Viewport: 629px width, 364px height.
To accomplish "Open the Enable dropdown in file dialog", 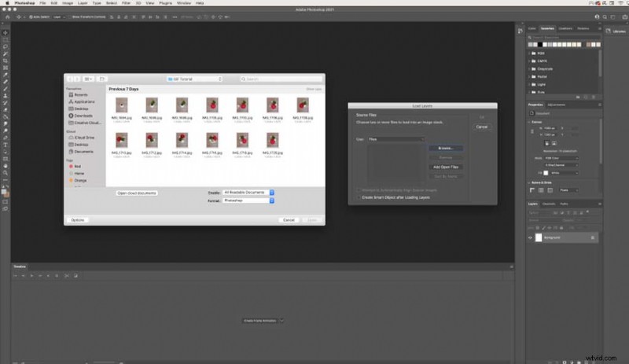I will (x=248, y=193).
